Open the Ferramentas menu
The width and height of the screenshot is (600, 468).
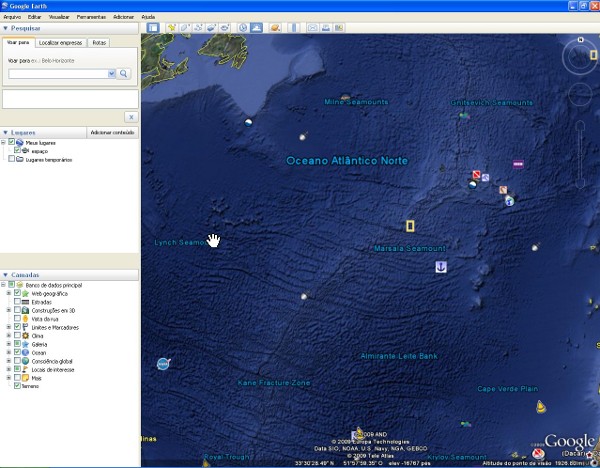91,17
